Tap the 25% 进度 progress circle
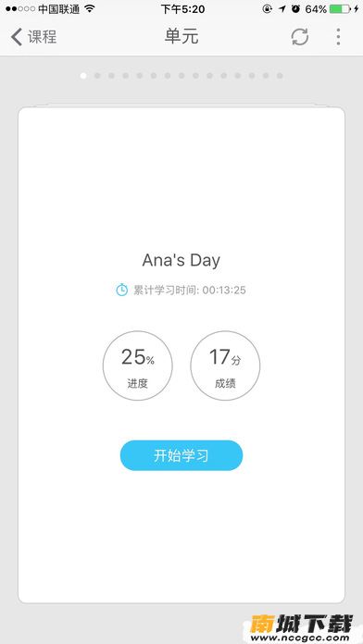Viewport: 363px width, 644px height. tap(138, 365)
